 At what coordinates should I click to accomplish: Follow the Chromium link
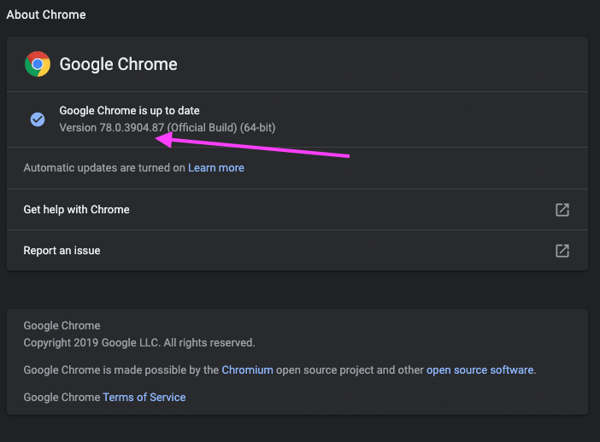(x=248, y=370)
